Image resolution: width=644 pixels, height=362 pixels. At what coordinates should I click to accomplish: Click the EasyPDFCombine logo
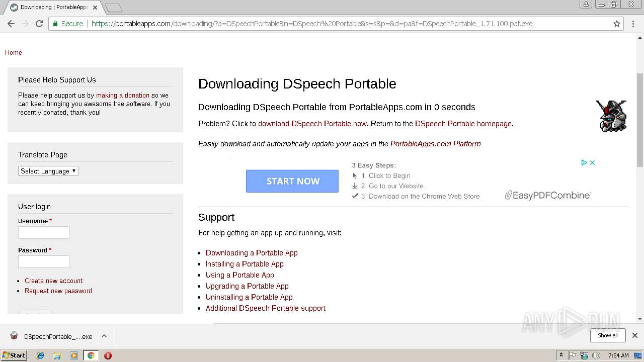pyautogui.click(x=548, y=195)
